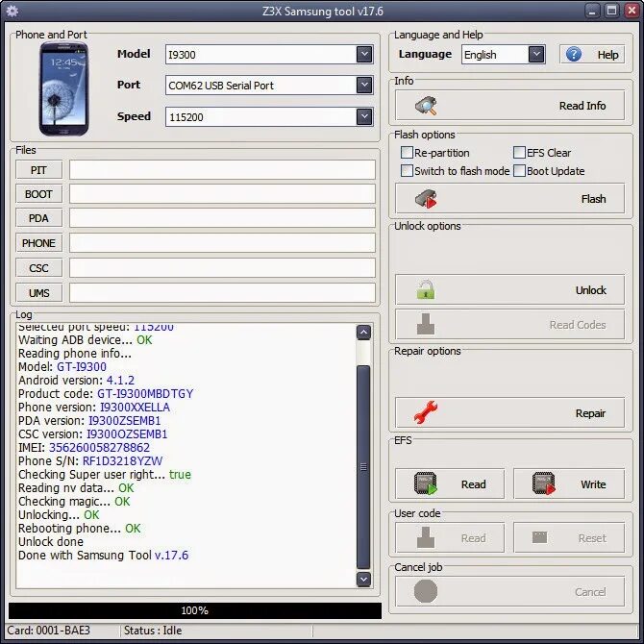The image size is (644, 644).
Task: Click CSC version I9300OZSEMB1 log entry
Action: coord(93,434)
